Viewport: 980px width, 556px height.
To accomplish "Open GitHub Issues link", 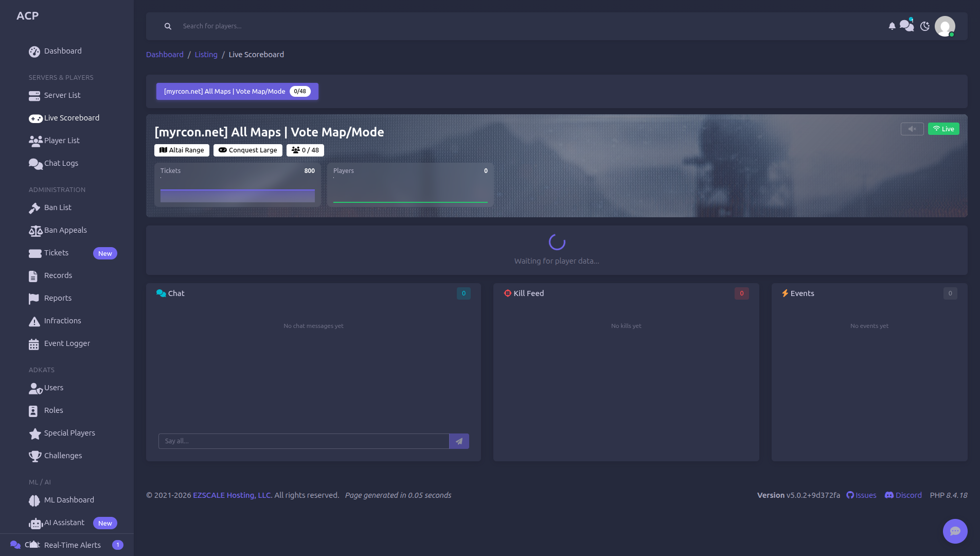I will [x=861, y=495].
